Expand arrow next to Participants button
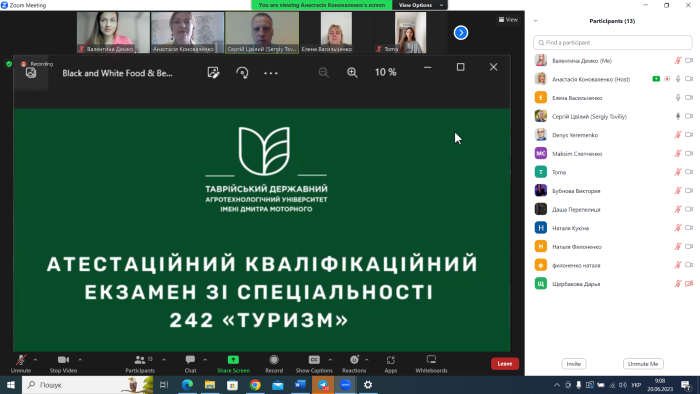This screenshot has height=394, width=700. [x=164, y=360]
